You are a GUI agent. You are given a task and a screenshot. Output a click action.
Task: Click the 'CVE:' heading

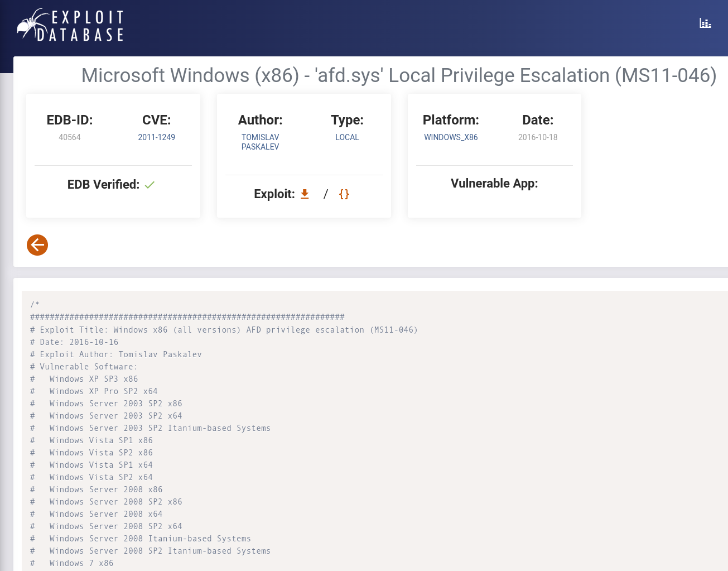[x=157, y=120]
